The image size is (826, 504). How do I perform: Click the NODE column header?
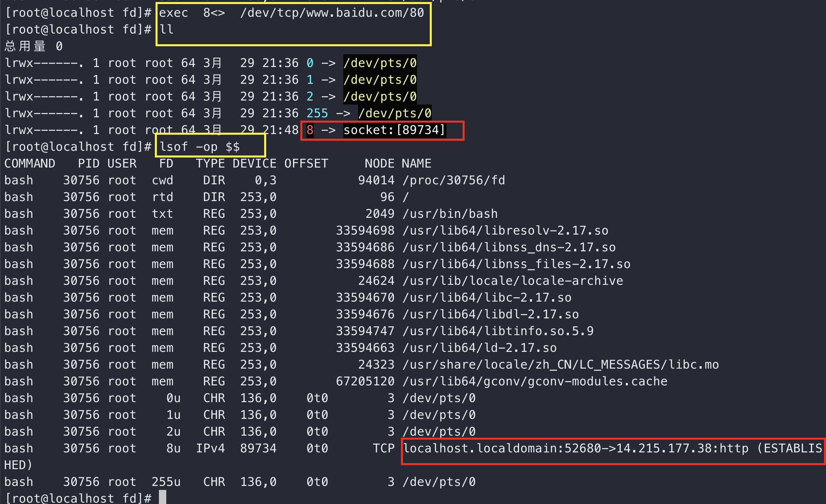379,164
